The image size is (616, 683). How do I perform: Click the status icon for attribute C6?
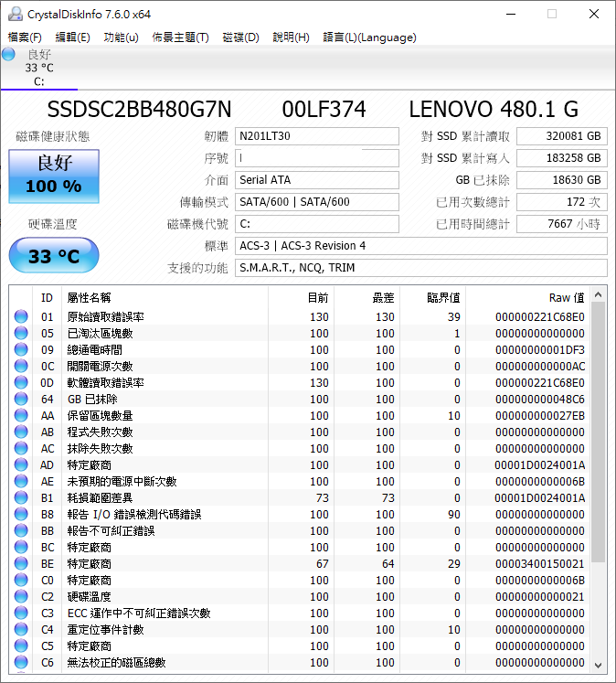pyautogui.click(x=21, y=662)
